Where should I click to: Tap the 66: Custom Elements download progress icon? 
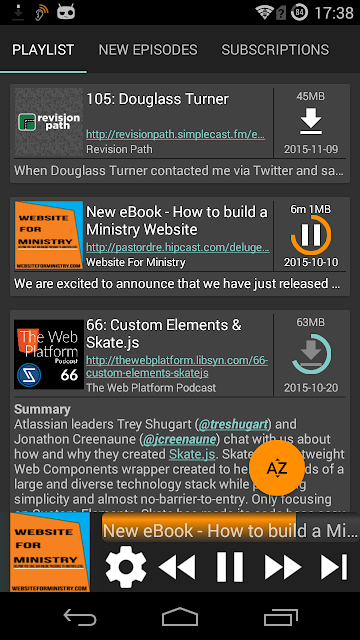point(311,353)
